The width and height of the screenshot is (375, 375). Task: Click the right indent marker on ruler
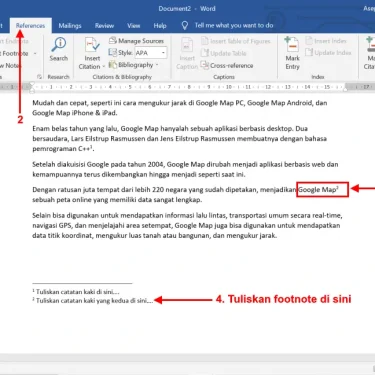pyautogui.click(x=346, y=89)
